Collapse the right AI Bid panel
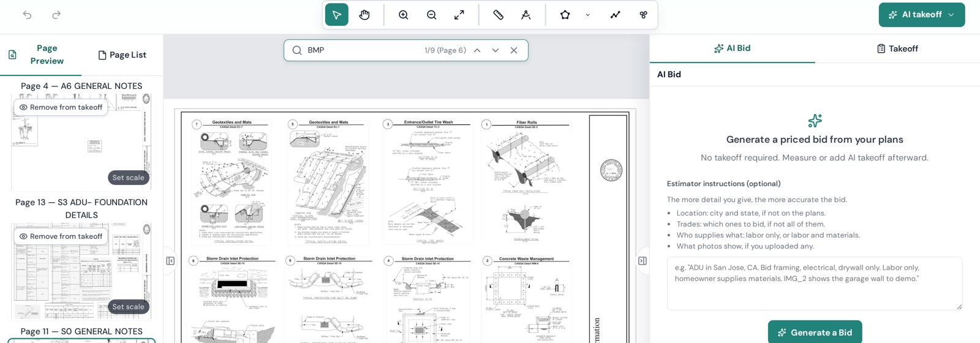Screen dimensions: 980x343 point(643,261)
